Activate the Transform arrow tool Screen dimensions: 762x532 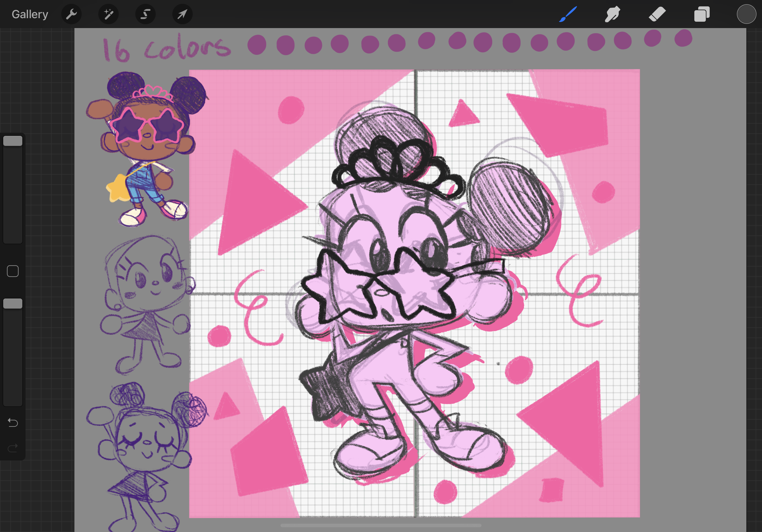click(182, 14)
